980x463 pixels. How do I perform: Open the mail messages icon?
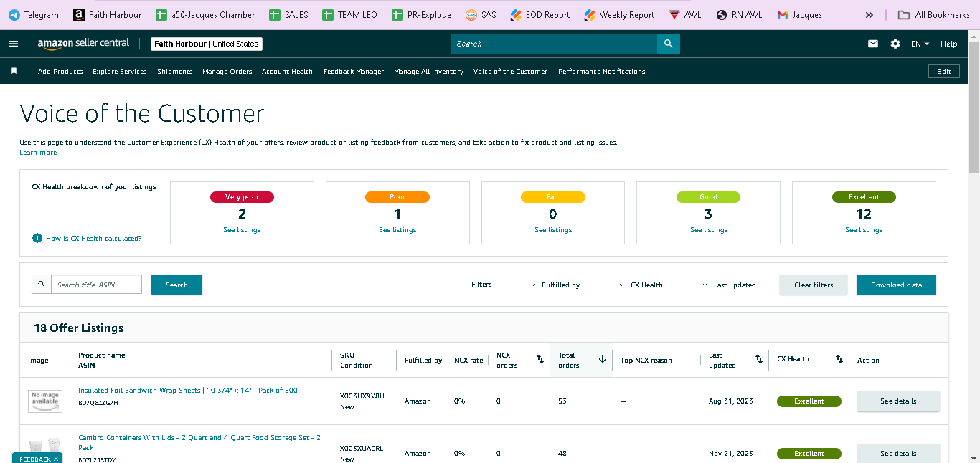(x=873, y=44)
